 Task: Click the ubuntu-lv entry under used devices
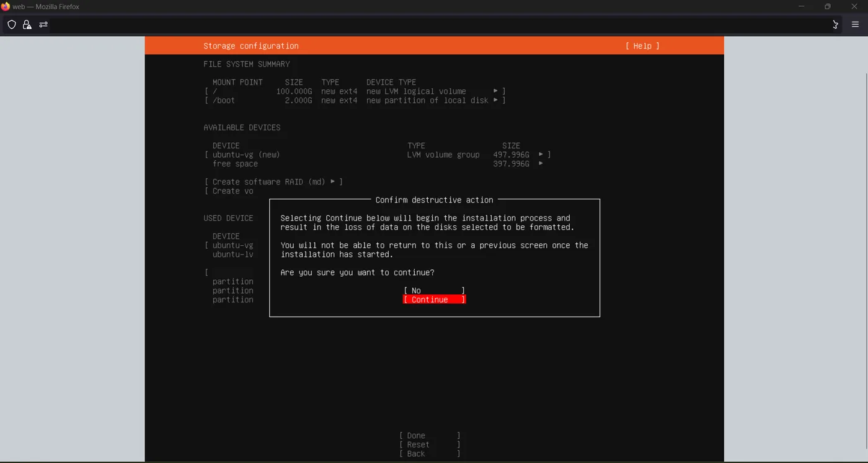tap(233, 254)
